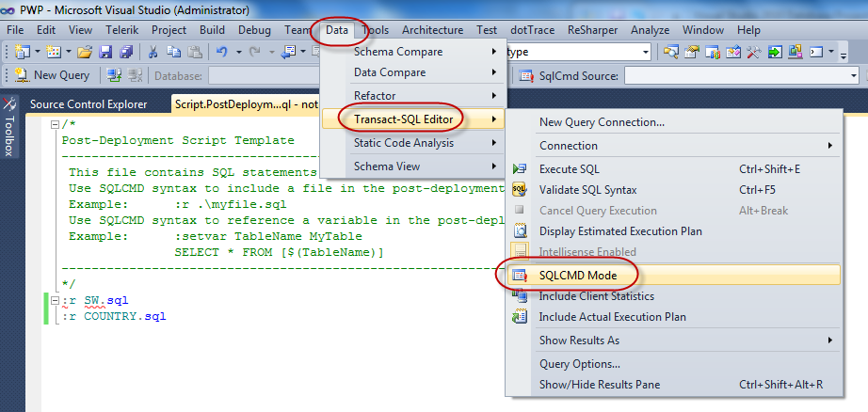Click the Copy icon in toolbar
The image size is (868, 412).
click(174, 52)
